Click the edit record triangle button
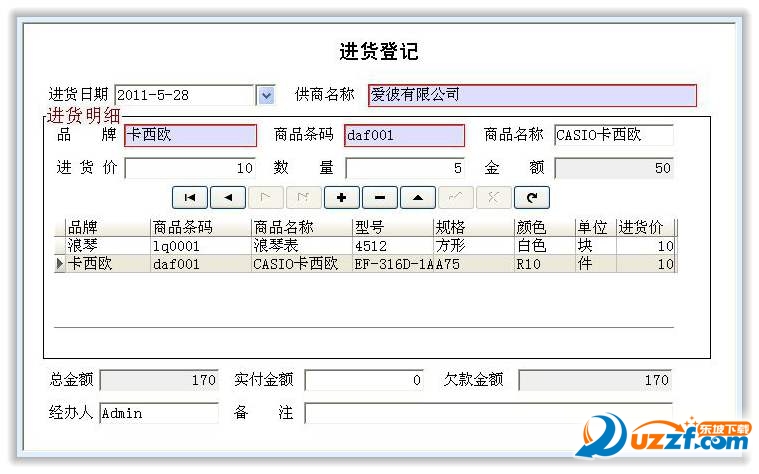 click(418, 198)
